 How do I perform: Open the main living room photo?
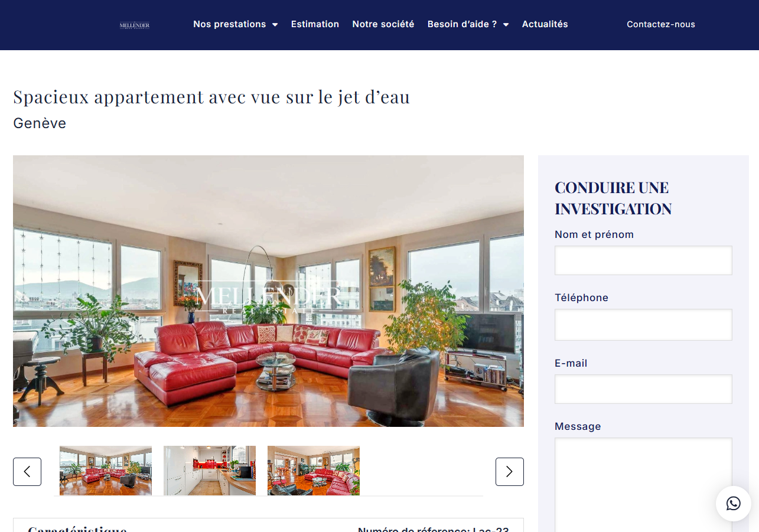pyautogui.click(x=268, y=291)
